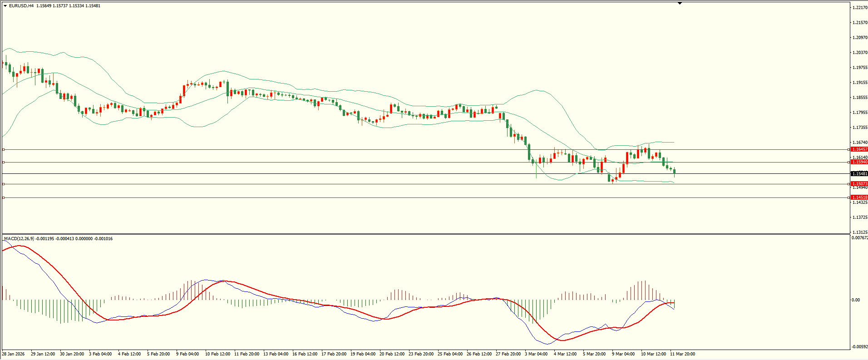The height and width of the screenshot is (360, 868).
Task: Grab left handle of the 1.16457 line
Action: 4,149
